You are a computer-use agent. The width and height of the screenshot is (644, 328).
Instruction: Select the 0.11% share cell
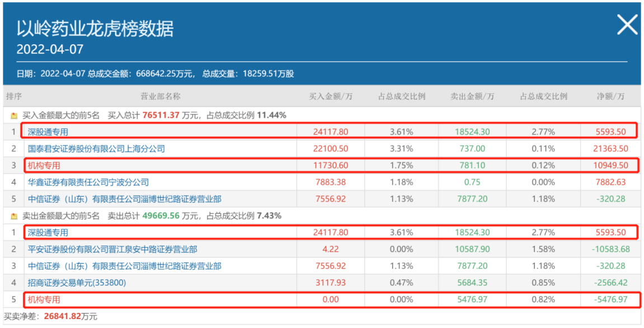[x=543, y=149]
